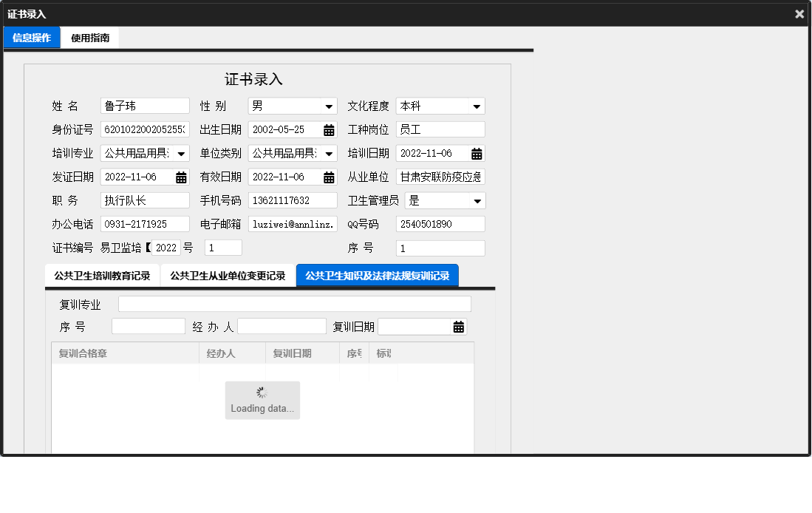812x513 pixels.
Task: Open the 公共卫生培训教育记录 tab
Action: pos(101,274)
